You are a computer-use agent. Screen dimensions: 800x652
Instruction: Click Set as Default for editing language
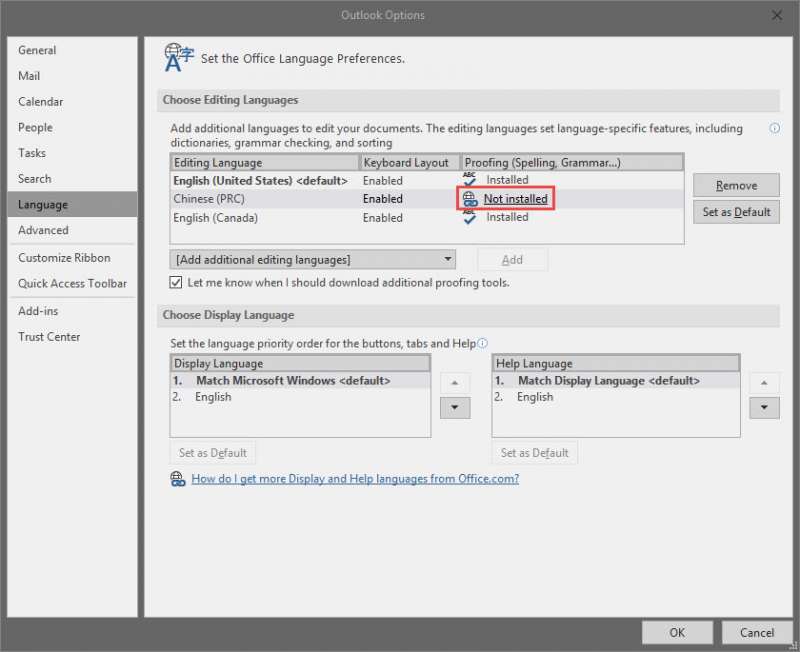point(736,212)
